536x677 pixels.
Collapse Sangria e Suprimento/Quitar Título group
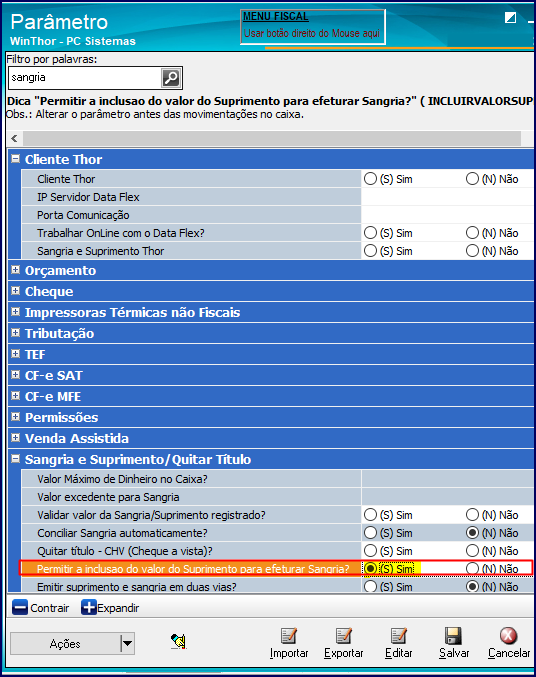(16, 459)
